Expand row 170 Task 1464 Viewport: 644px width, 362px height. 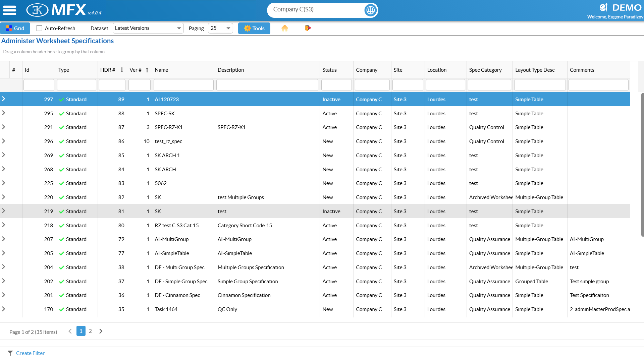[4, 309]
